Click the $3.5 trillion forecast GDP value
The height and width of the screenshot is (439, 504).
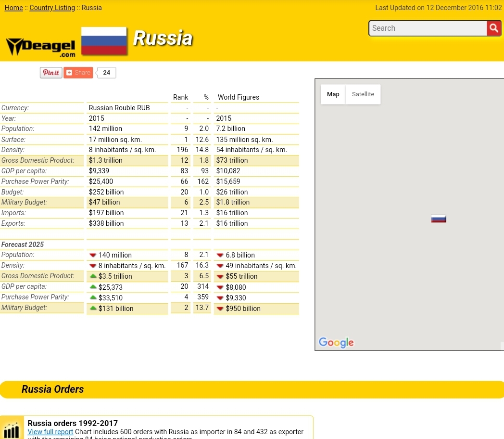(115, 276)
